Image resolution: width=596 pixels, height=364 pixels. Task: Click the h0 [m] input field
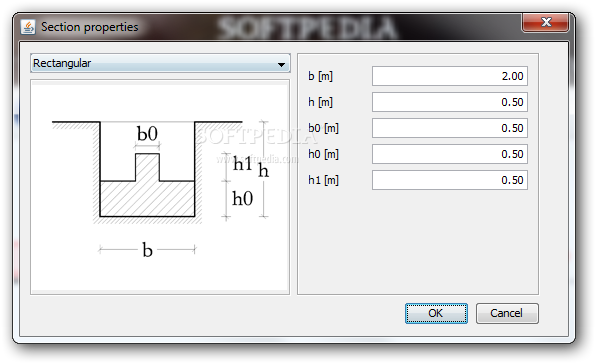pos(450,154)
